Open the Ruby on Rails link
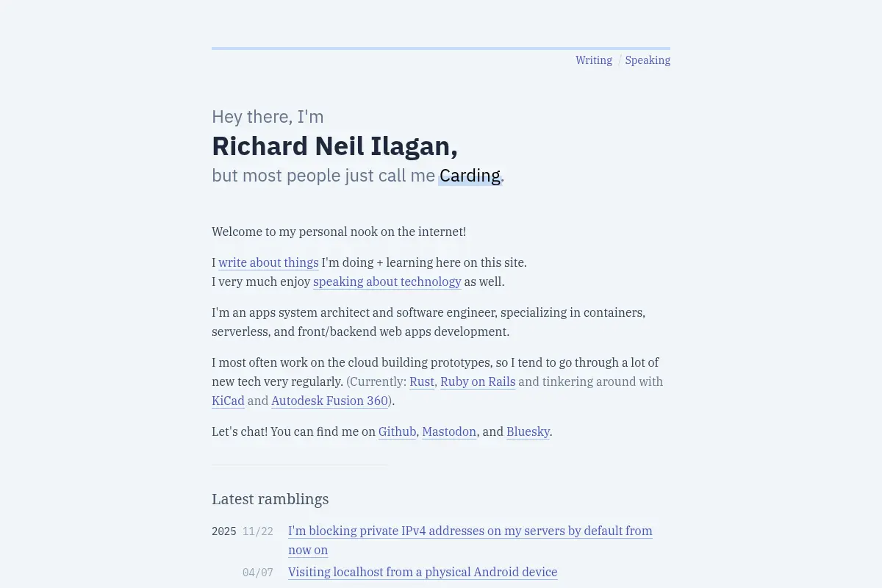 click(478, 381)
